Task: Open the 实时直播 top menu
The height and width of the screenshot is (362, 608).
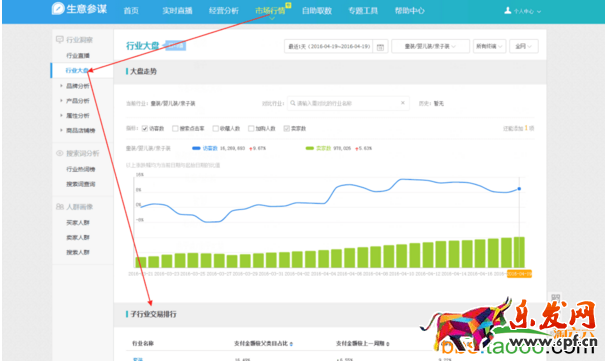Action: pyautogui.click(x=177, y=10)
